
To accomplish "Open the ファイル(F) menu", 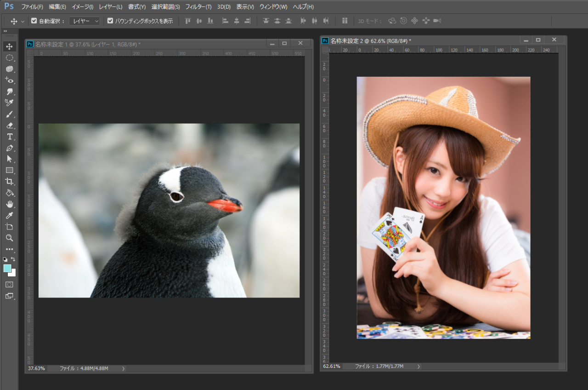I will (x=32, y=7).
